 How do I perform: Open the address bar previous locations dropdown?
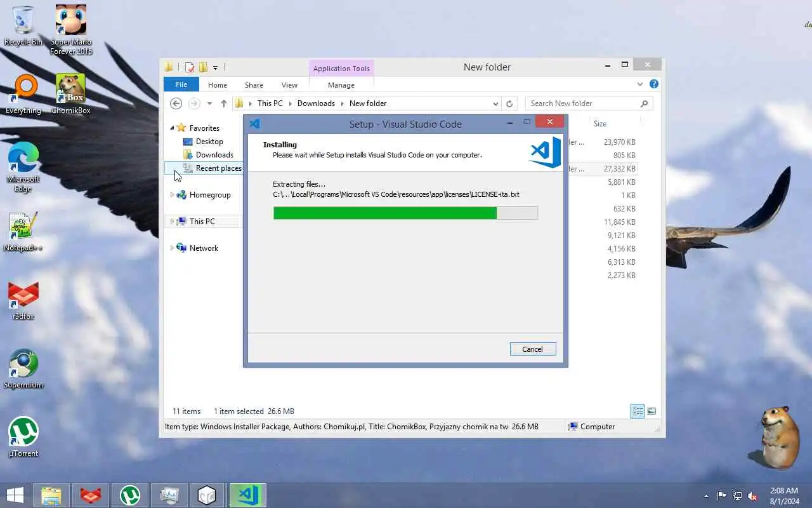coord(495,104)
